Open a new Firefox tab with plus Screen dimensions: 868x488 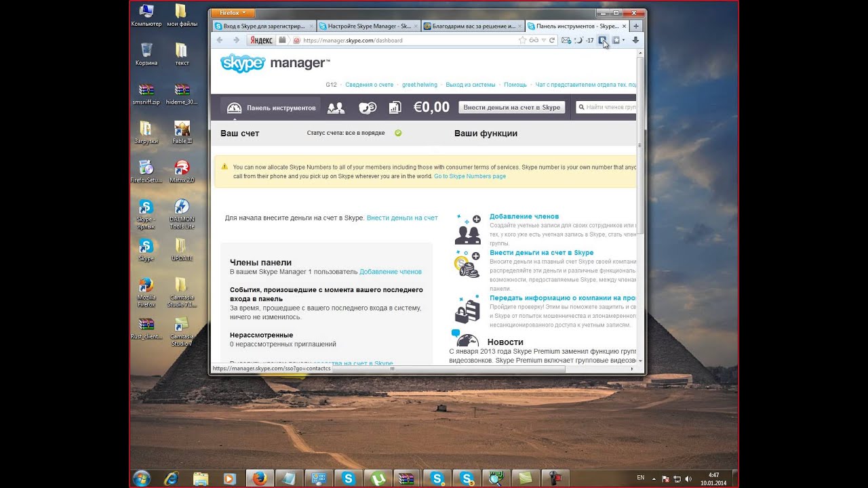636,26
